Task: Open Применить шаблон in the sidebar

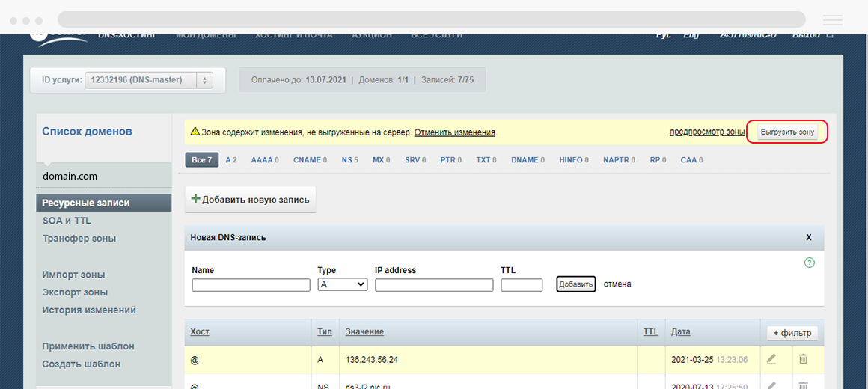Action: pos(88,346)
